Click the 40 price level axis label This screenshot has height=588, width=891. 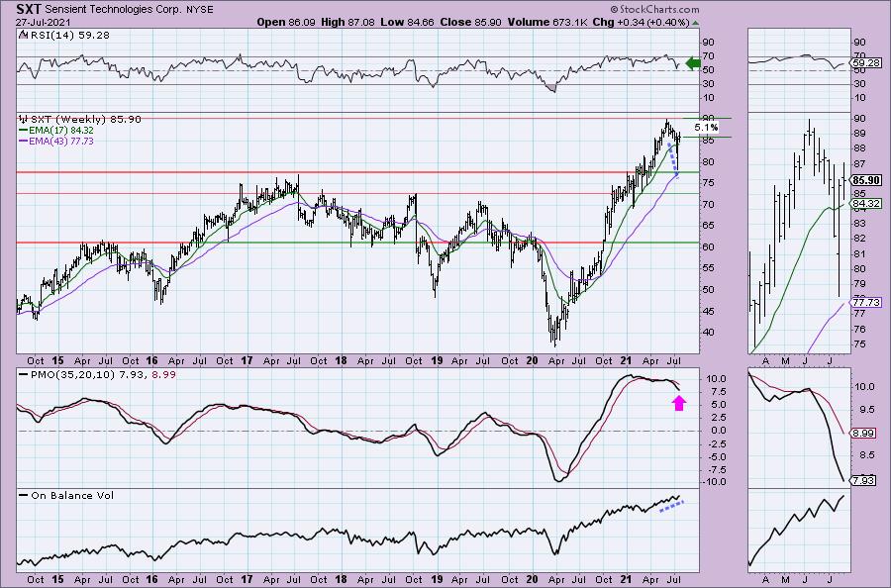(708, 333)
